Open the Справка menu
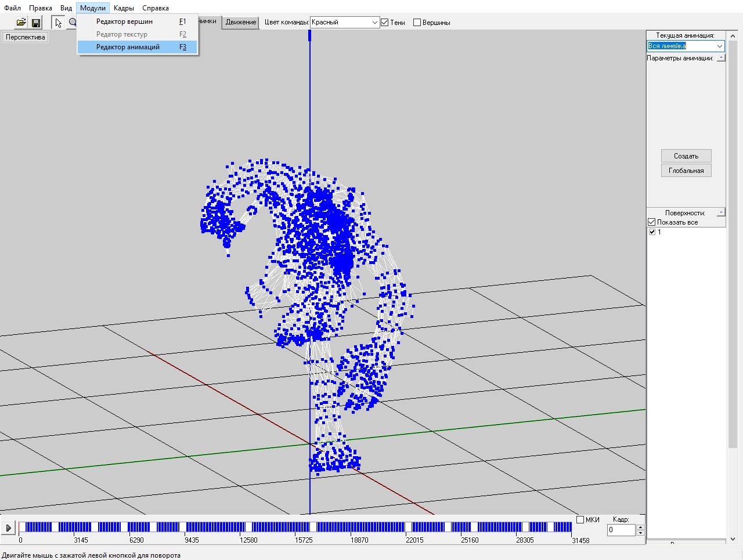This screenshot has height=560, width=743. point(156,8)
